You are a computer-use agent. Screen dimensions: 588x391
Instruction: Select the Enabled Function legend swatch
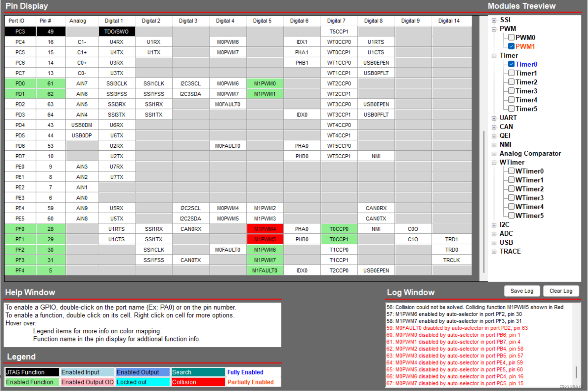point(32,382)
